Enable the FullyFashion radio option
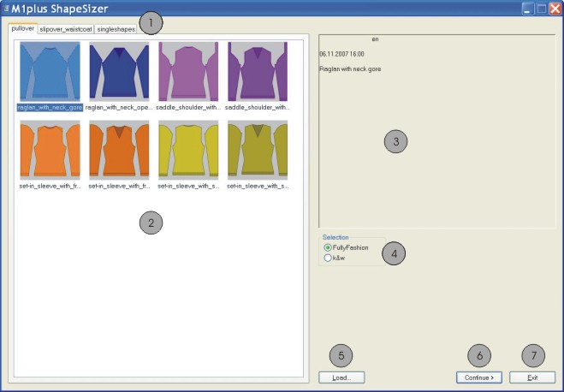 point(328,247)
